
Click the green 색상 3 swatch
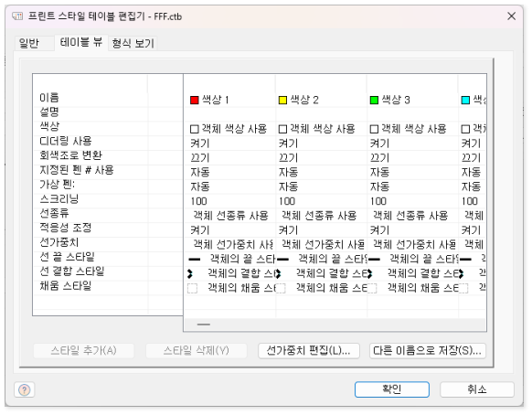(x=374, y=101)
